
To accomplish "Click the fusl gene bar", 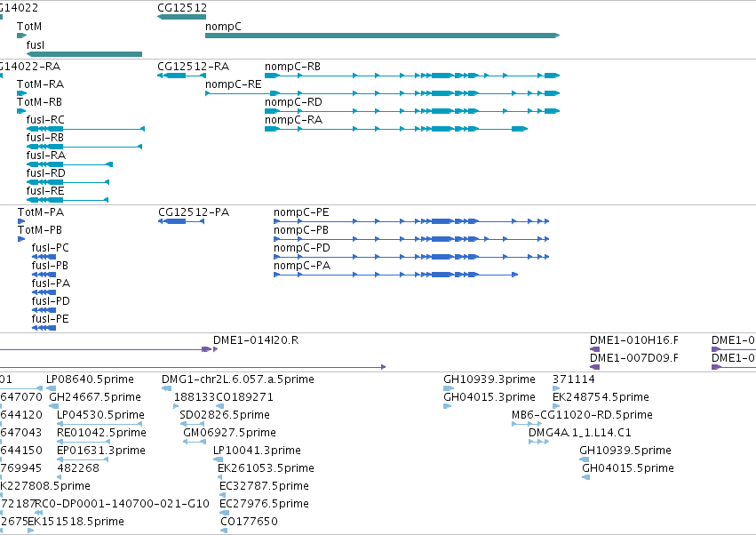I will point(84,54).
